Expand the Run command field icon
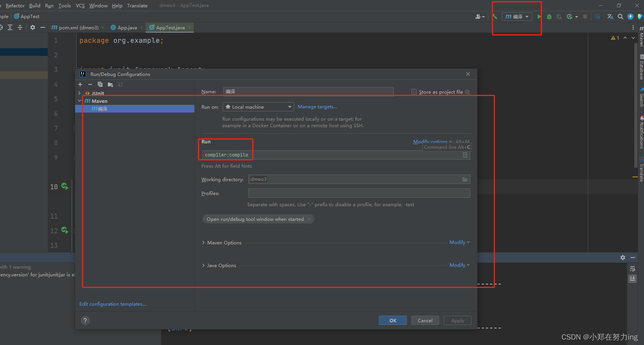 (465, 155)
